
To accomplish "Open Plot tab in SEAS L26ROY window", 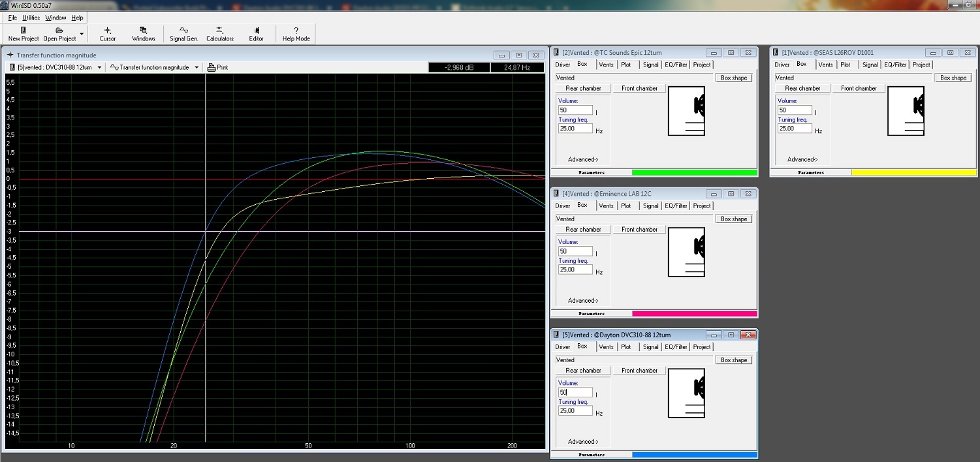I will click(846, 65).
